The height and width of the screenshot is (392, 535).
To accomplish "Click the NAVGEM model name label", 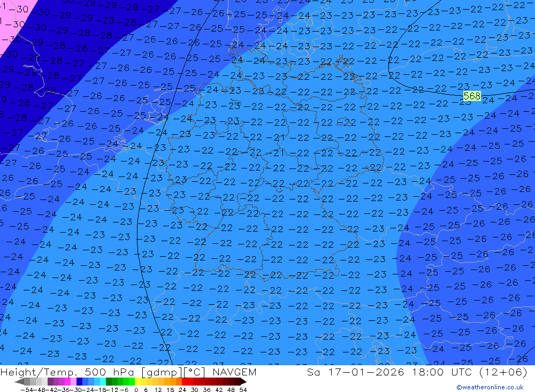I will coord(234,372).
